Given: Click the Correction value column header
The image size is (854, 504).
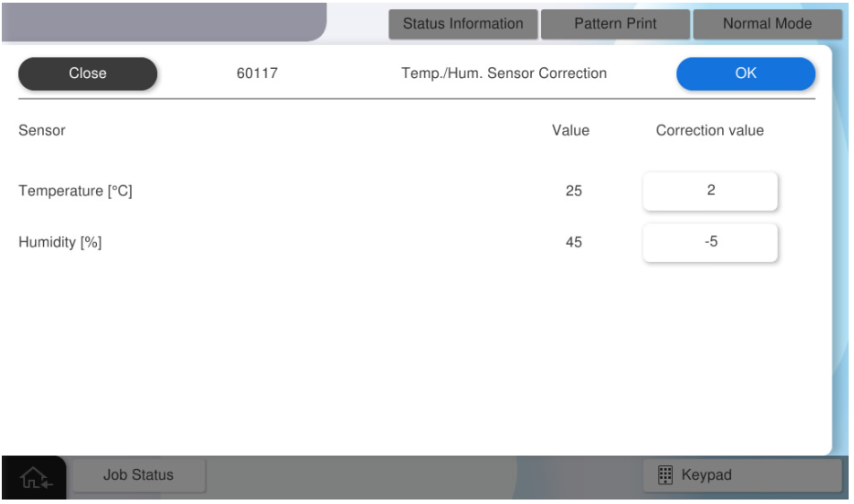Looking at the screenshot, I should tap(710, 131).
